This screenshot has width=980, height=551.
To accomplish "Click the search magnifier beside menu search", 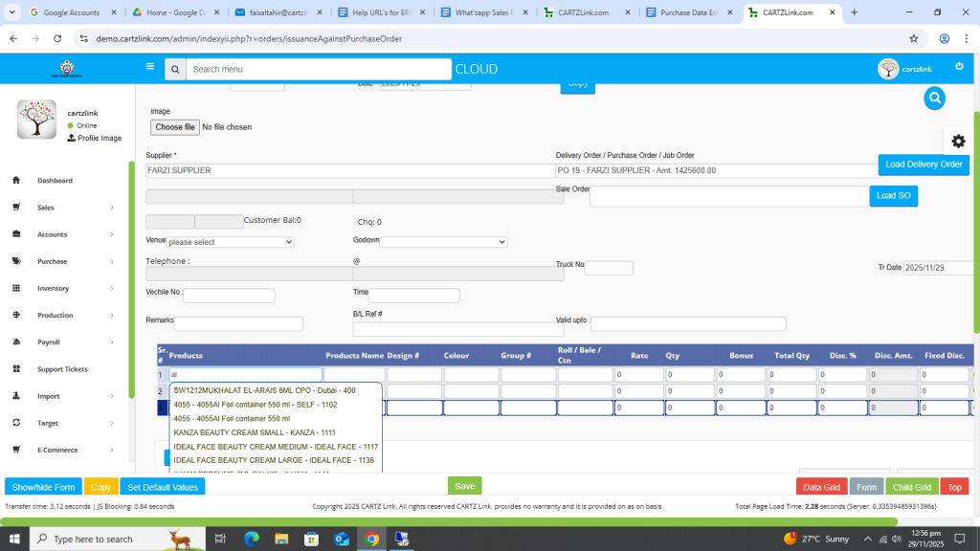I will [x=174, y=69].
